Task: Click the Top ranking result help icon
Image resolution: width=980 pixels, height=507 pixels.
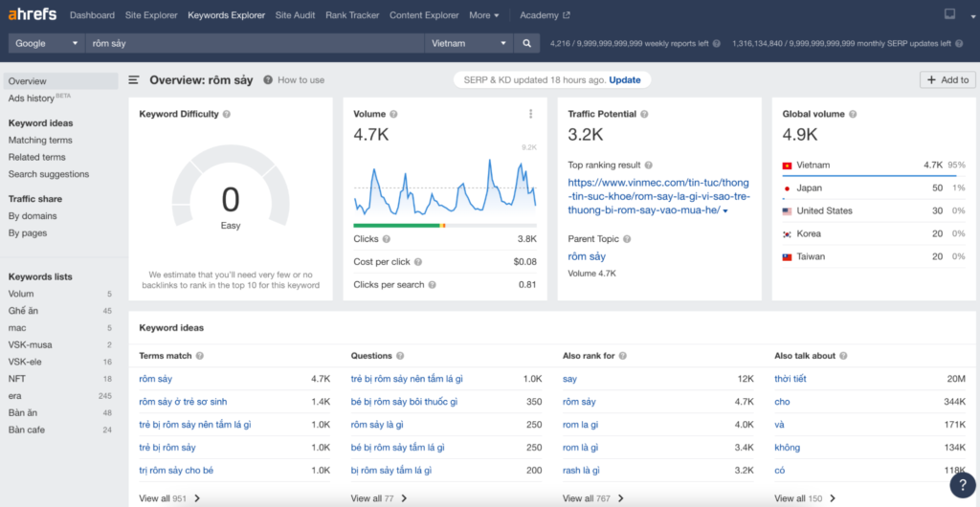Action: 649,165
